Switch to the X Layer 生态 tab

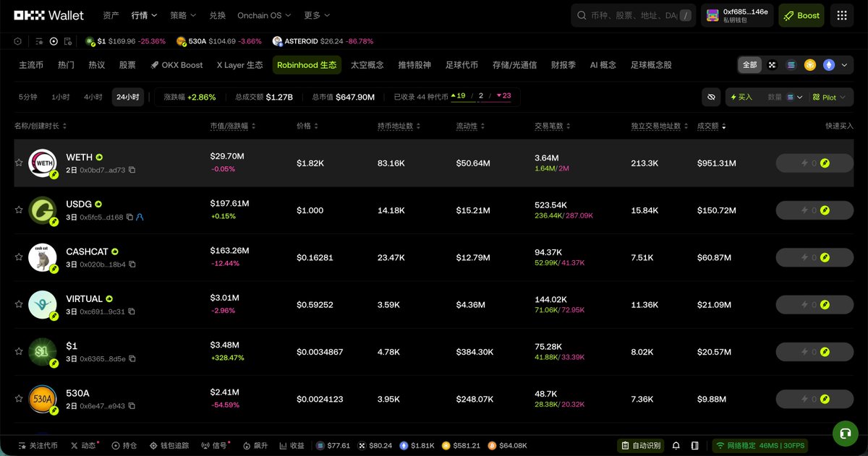(240, 65)
